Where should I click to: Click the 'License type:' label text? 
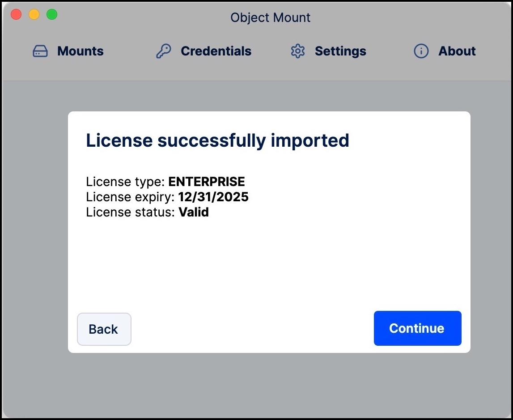pyautogui.click(x=126, y=182)
